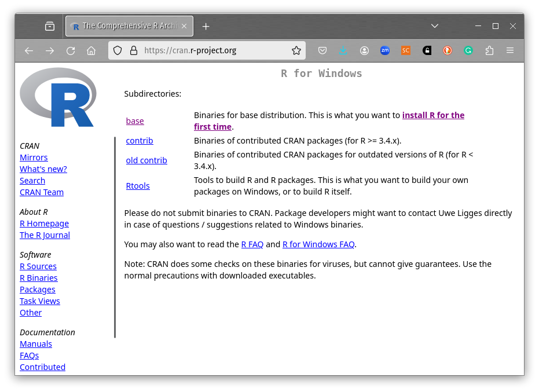Click the R for Windows FAQ link

(x=318, y=244)
